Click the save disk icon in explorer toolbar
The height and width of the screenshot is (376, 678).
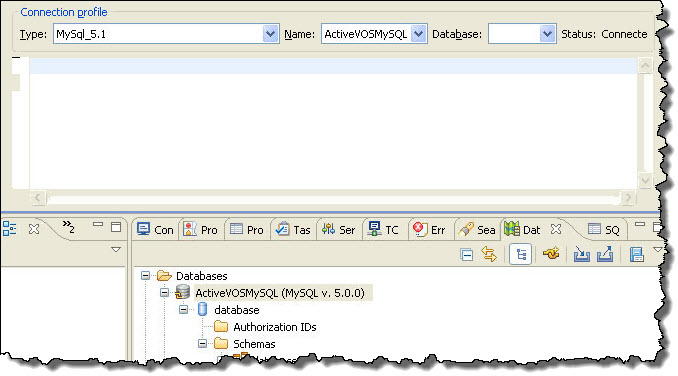[636, 255]
